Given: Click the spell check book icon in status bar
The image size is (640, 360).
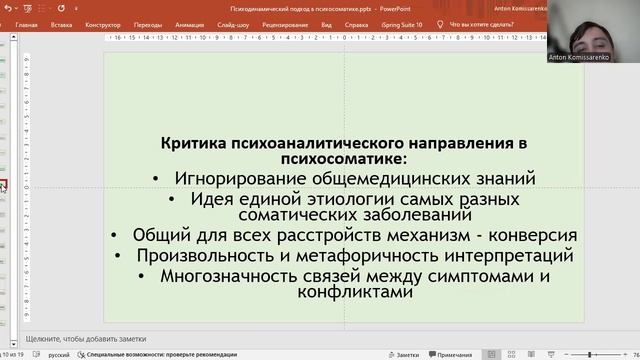Looking at the screenshot, I should coord(36,354).
